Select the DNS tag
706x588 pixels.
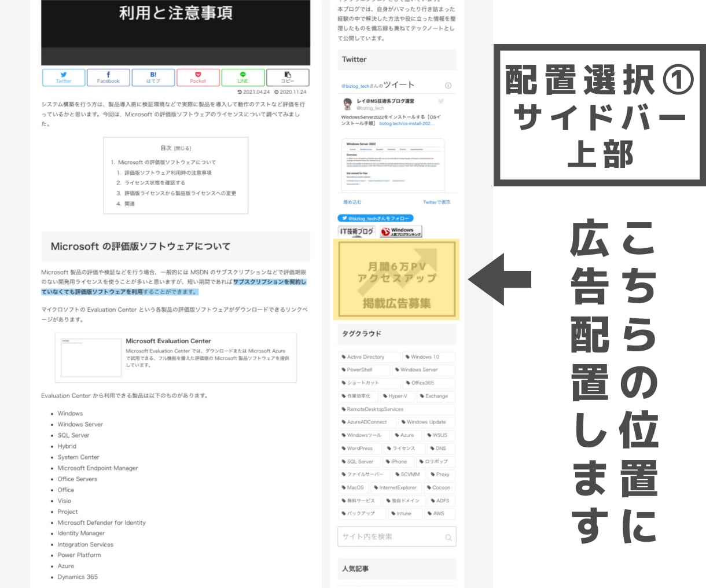click(x=441, y=449)
